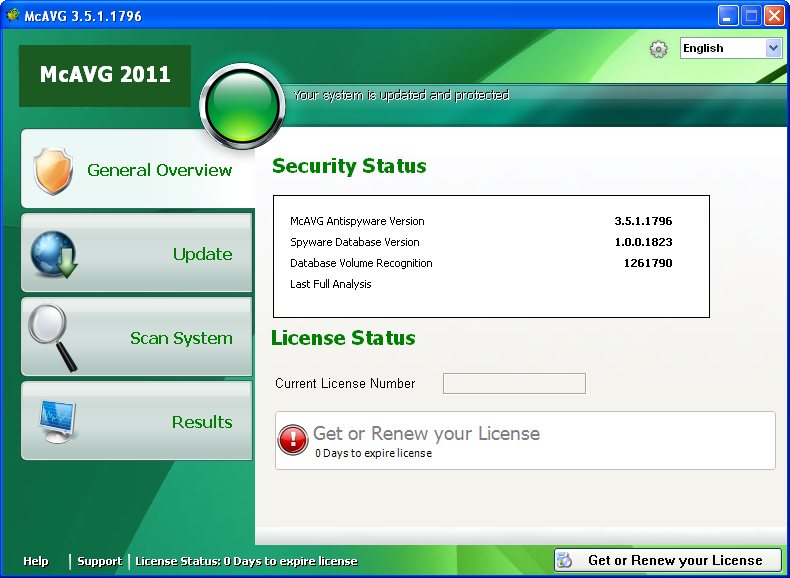
Task: Click the Get or Renew your License panel heading
Action: tap(426, 433)
